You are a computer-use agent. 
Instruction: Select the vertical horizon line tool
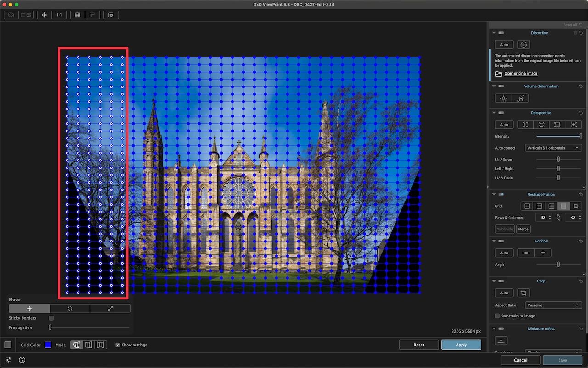tap(543, 253)
